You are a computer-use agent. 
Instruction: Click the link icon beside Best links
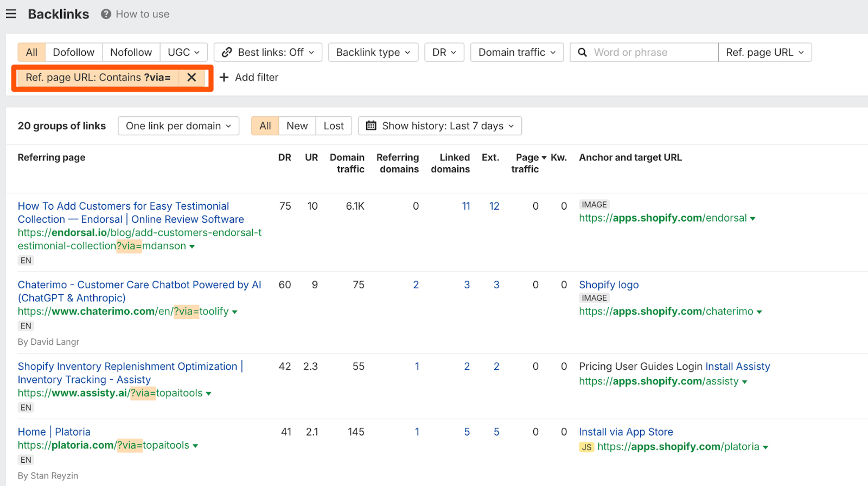pyautogui.click(x=227, y=52)
